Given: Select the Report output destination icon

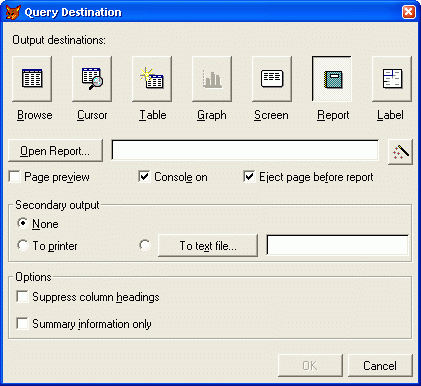Looking at the screenshot, I should pos(332,79).
